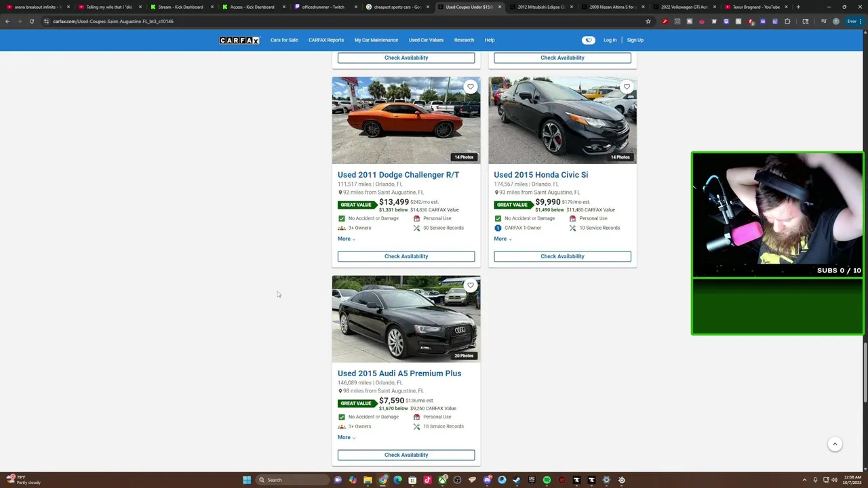Open the browser Extensions puzzle icon

(787, 21)
